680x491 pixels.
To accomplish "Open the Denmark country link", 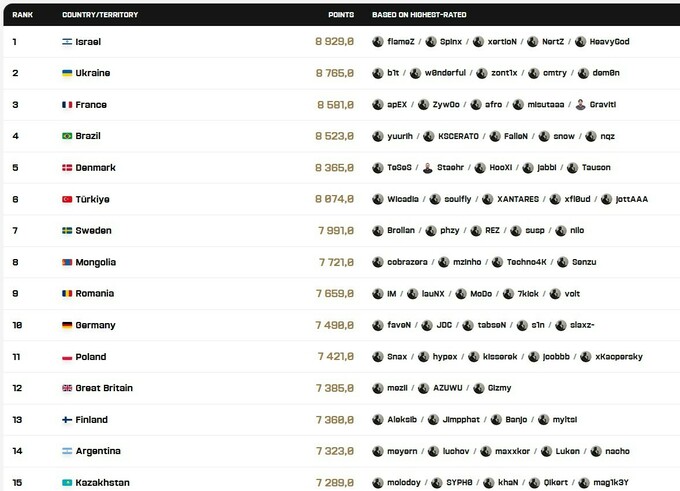I will 95,167.
